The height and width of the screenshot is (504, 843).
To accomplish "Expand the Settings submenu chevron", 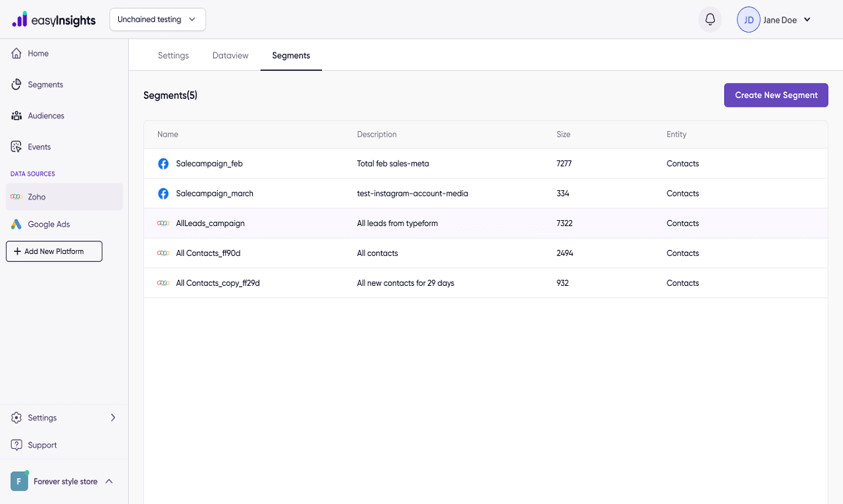I will (113, 418).
